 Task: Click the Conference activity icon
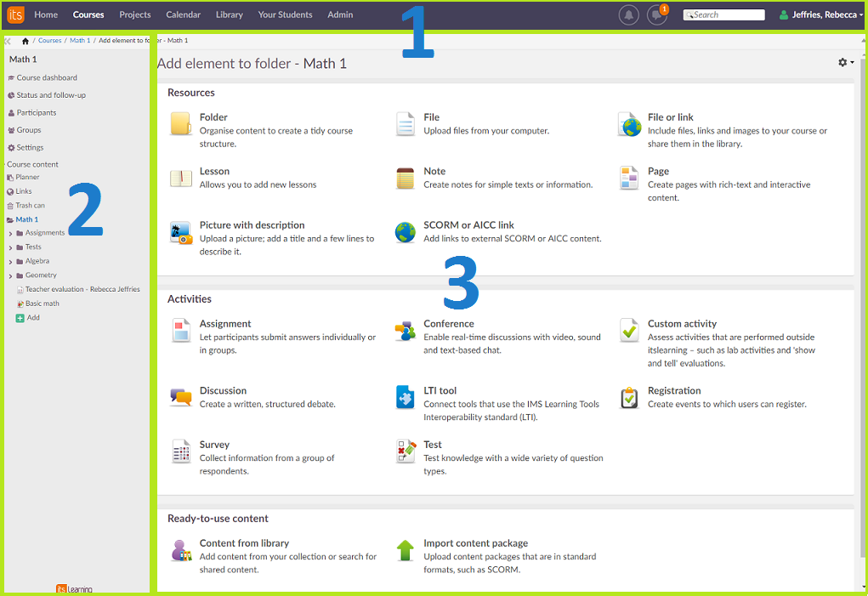(x=406, y=331)
